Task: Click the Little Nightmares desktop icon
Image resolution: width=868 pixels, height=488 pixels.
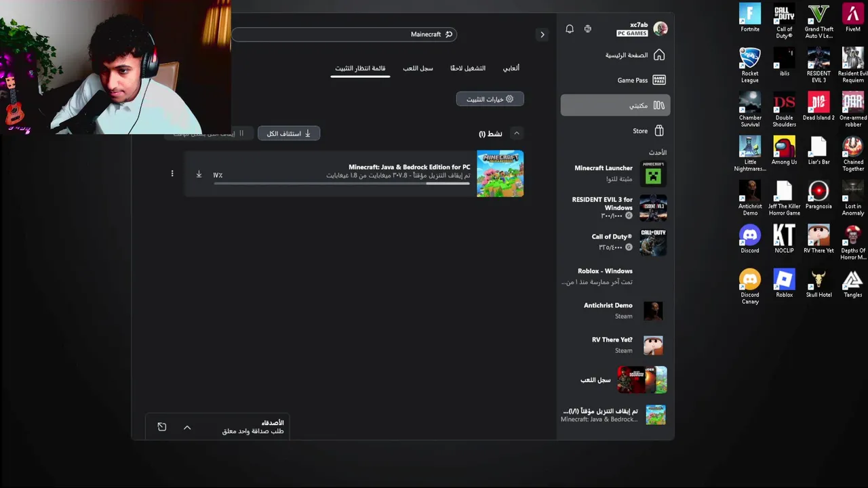Action: click(x=750, y=154)
